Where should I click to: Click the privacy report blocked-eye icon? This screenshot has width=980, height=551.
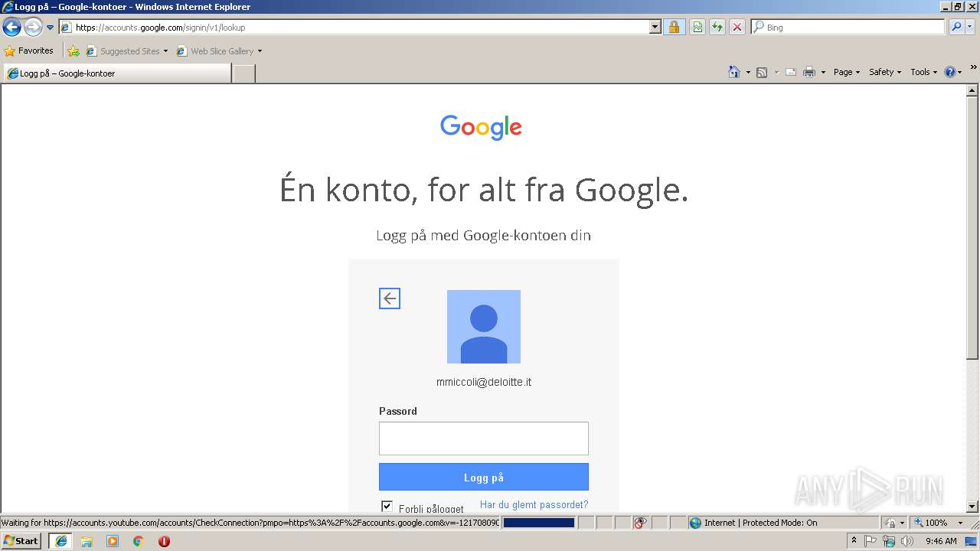pos(641,523)
